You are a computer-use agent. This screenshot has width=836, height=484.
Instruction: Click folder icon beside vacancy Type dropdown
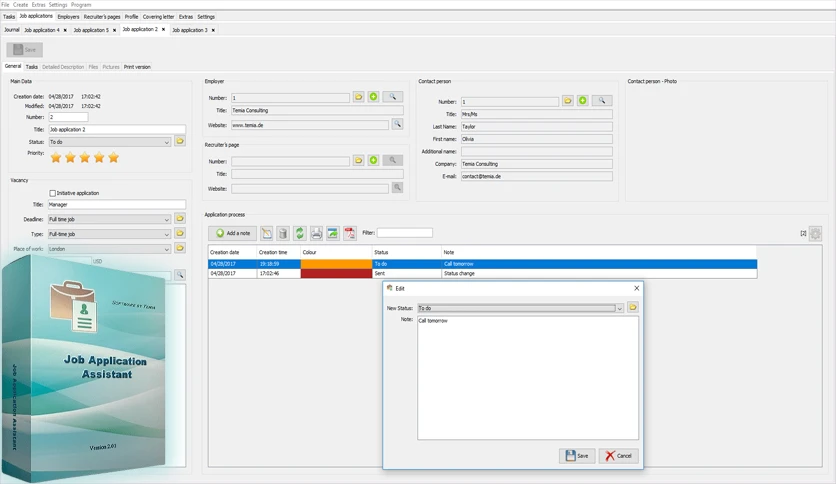(180, 233)
